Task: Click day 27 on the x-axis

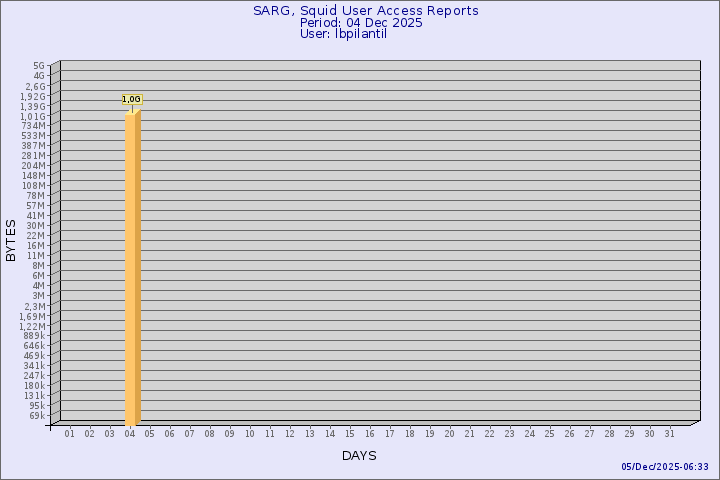Action: [x=590, y=434]
